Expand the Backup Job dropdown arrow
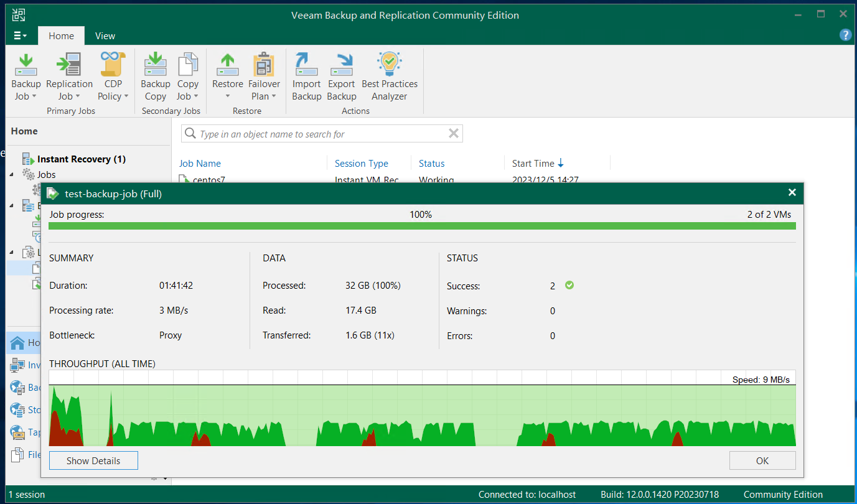 tap(34, 96)
